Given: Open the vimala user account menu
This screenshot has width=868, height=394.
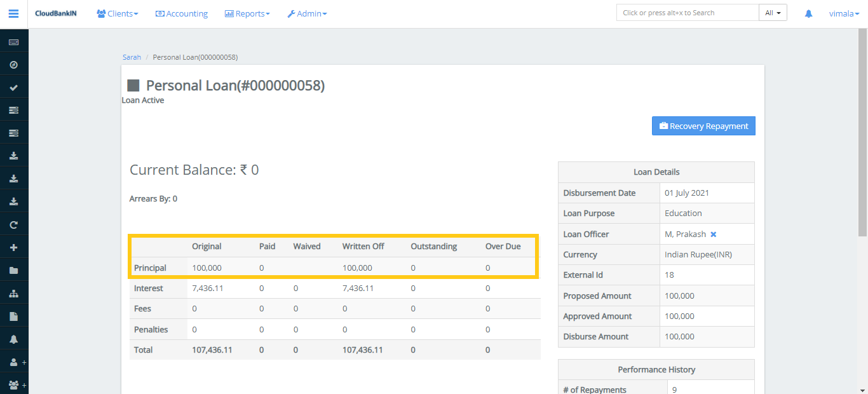Looking at the screenshot, I should tap(843, 13).
